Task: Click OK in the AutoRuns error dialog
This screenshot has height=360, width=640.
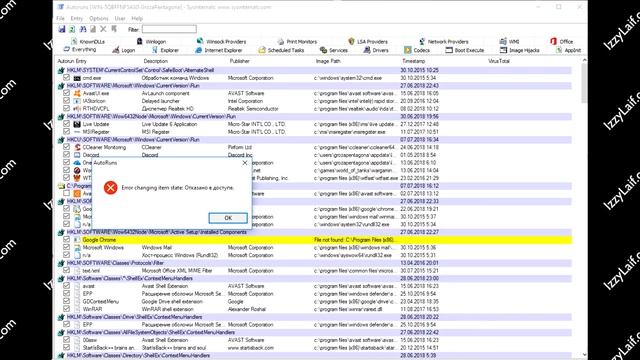Action: point(228,218)
